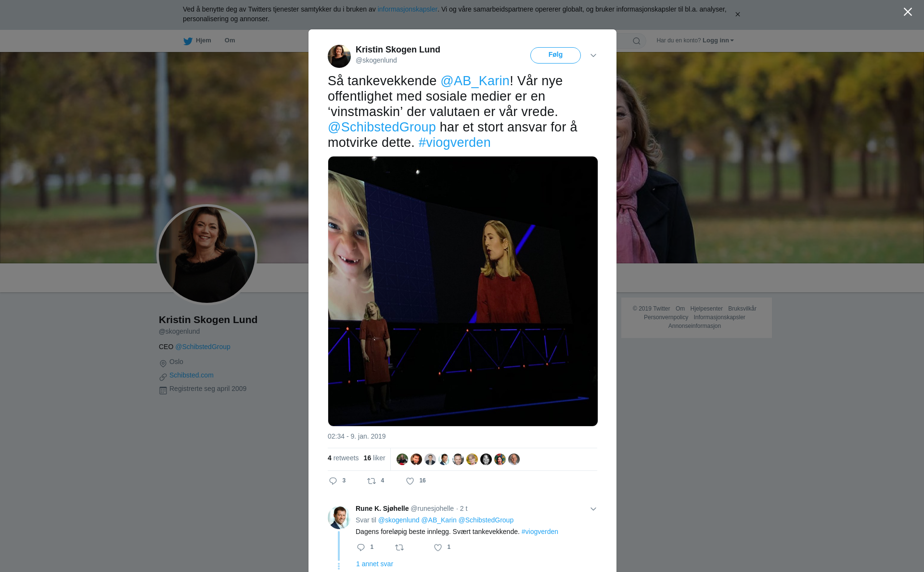This screenshot has width=924, height=572.
Task: Open the footer Annonseinformasjon link
Action: point(694,326)
